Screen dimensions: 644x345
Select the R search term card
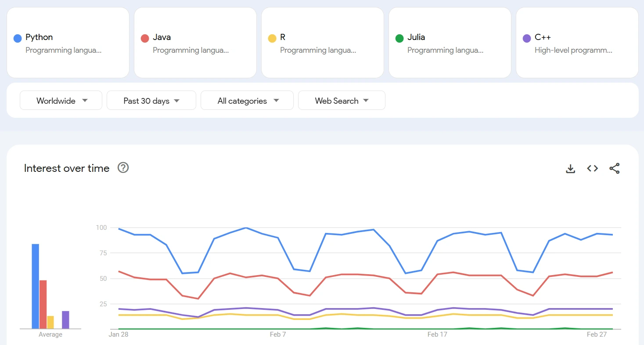pyautogui.click(x=323, y=43)
